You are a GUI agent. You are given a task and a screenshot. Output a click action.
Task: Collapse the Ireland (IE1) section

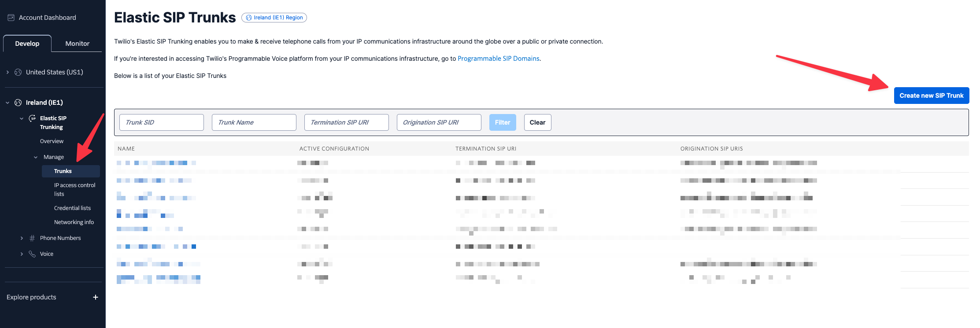(7, 103)
